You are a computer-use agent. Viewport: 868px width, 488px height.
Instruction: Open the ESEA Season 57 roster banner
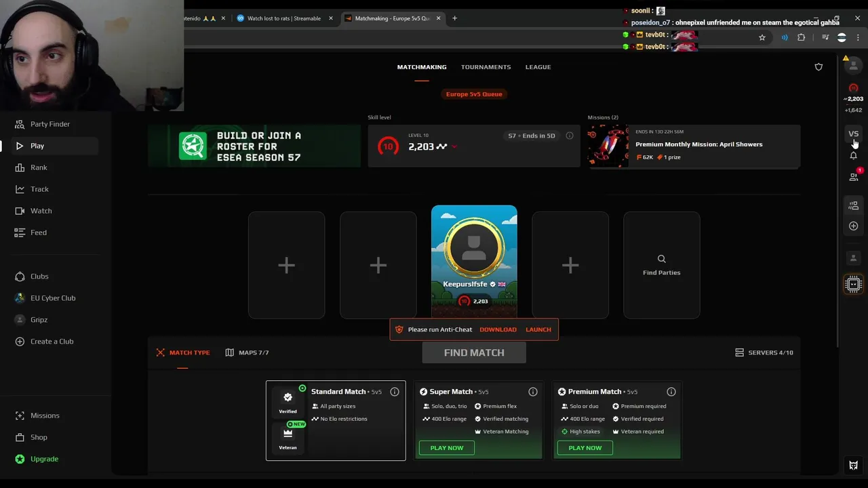click(x=254, y=146)
